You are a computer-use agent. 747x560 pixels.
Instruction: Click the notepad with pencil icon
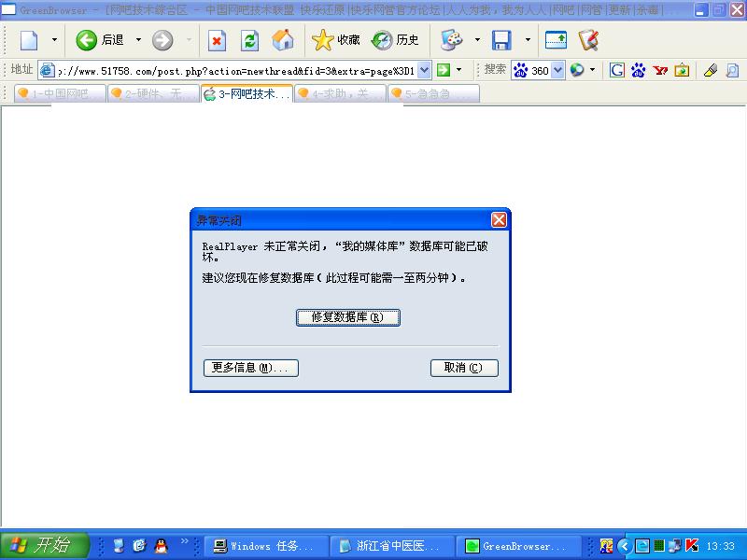(589, 40)
